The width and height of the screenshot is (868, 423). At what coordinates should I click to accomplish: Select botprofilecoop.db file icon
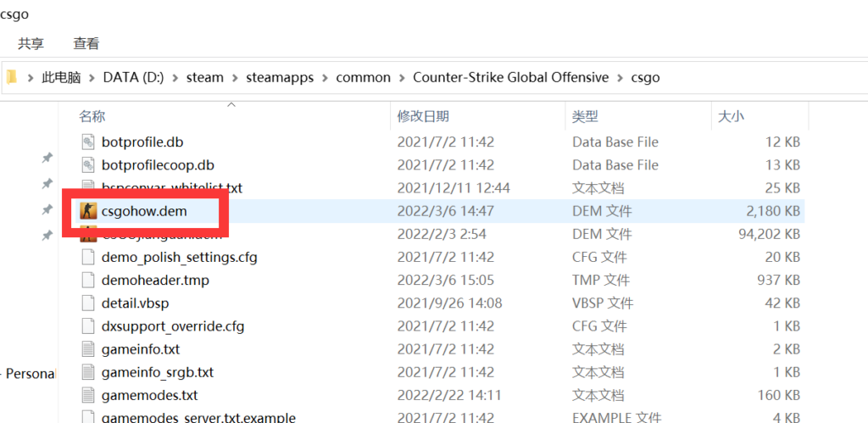[88, 165]
